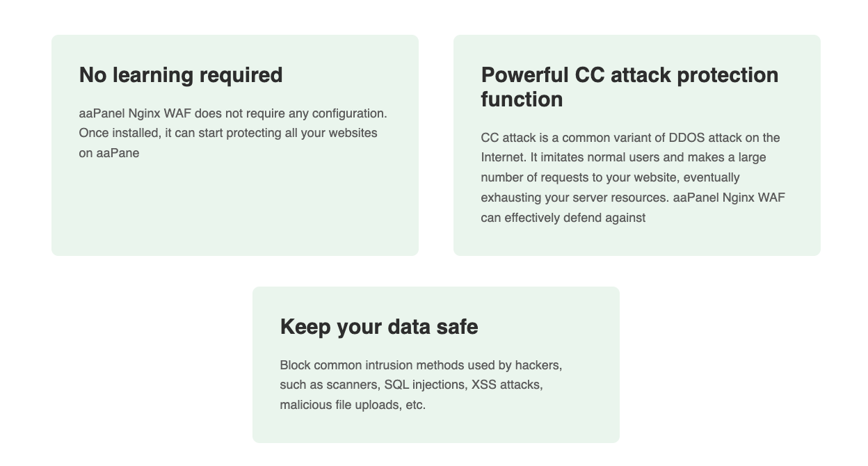Click the 'Keep your data safe' heading

(x=378, y=327)
